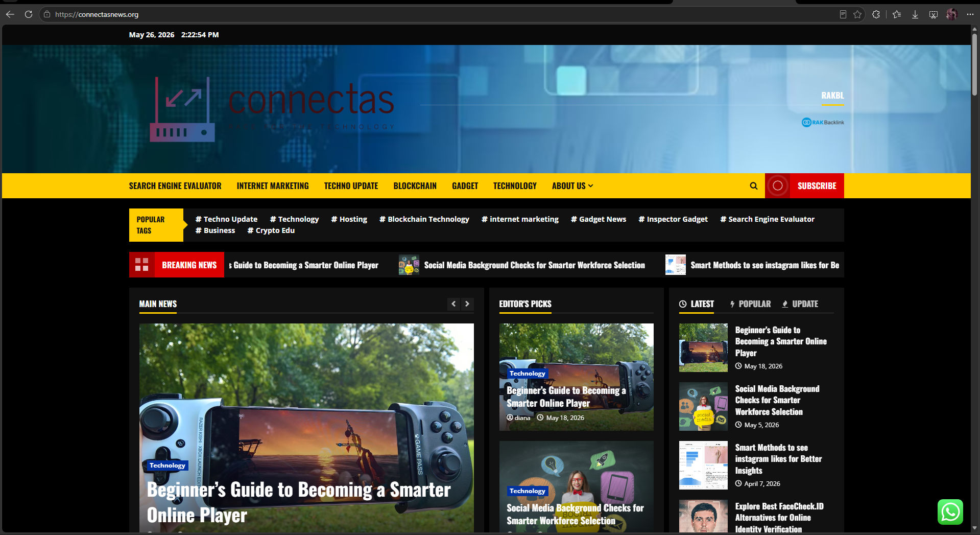The height and width of the screenshot is (535, 980).
Task: Open Search Engine Evaluator menu item
Action: tap(175, 186)
